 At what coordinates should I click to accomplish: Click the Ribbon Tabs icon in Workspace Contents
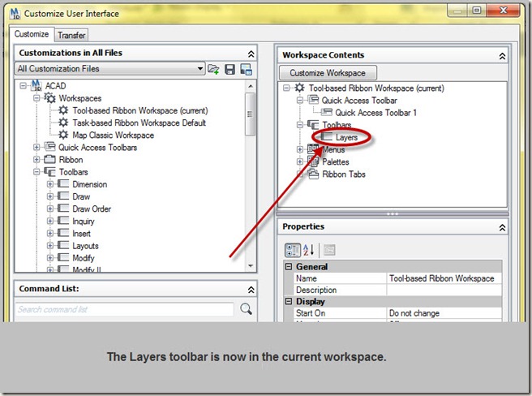[x=313, y=174]
